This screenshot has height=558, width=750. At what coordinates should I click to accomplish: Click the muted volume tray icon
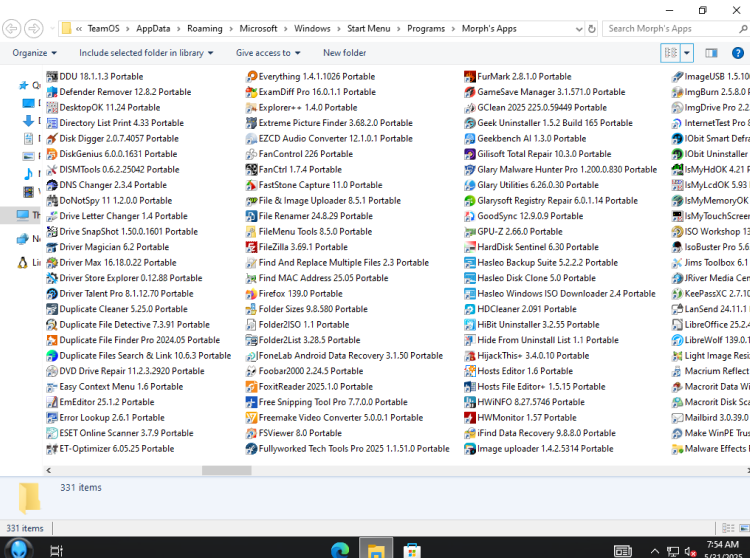[x=690, y=552]
